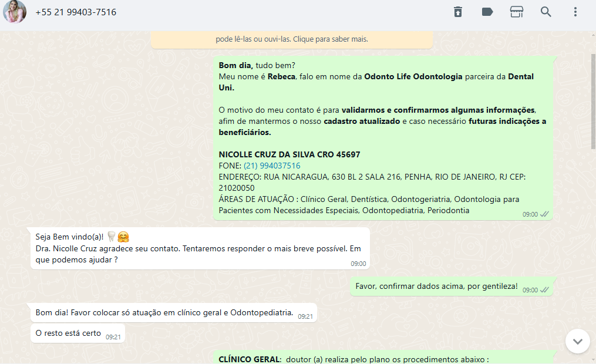The height and width of the screenshot is (364, 596).
Task: Click the encryption notice banner to learn more
Action: (292, 39)
